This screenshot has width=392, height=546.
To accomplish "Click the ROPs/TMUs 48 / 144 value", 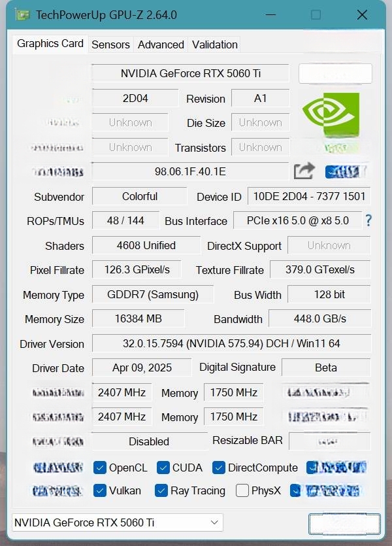I will [125, 220].
